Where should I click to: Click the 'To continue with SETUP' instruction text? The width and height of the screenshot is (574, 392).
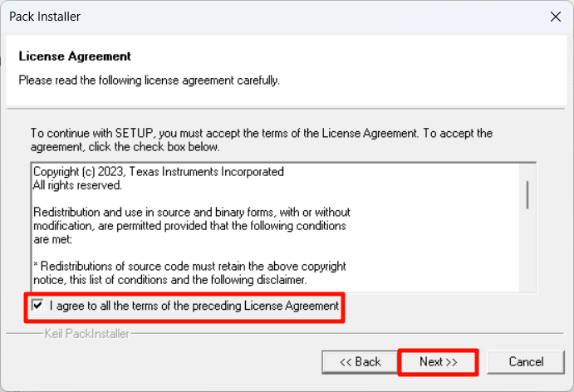262,140
